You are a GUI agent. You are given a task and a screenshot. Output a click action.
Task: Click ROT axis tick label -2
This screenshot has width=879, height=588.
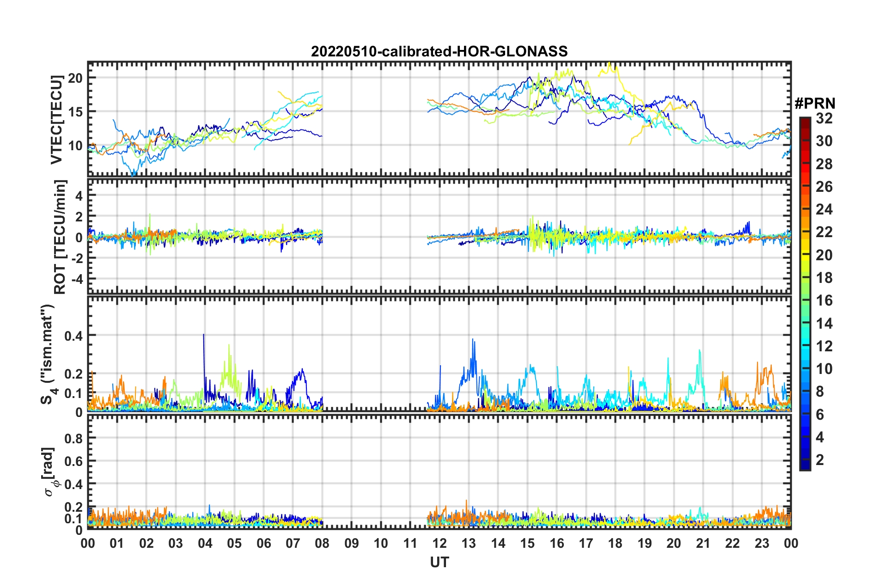77,258
